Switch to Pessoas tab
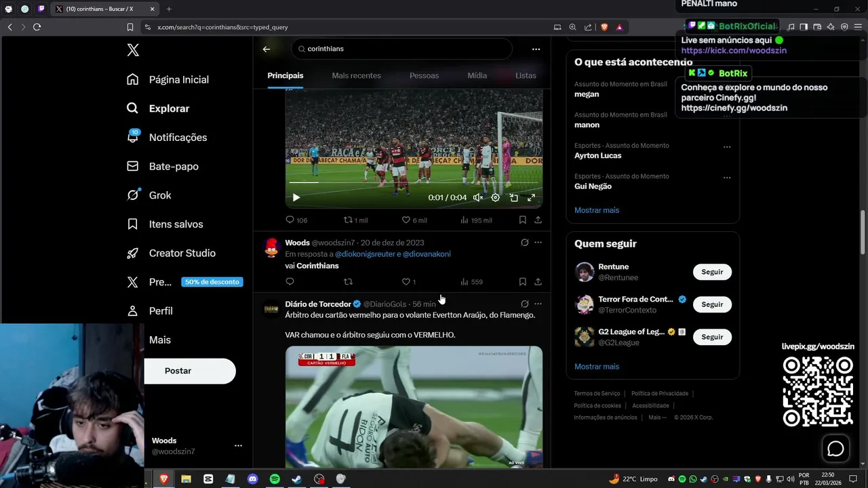 tap(424, 75)
